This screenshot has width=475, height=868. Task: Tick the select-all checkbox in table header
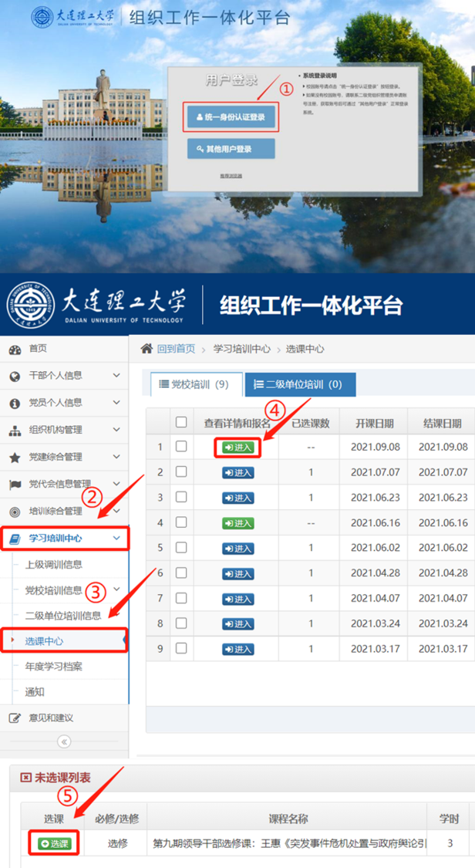tap(181, 422)
